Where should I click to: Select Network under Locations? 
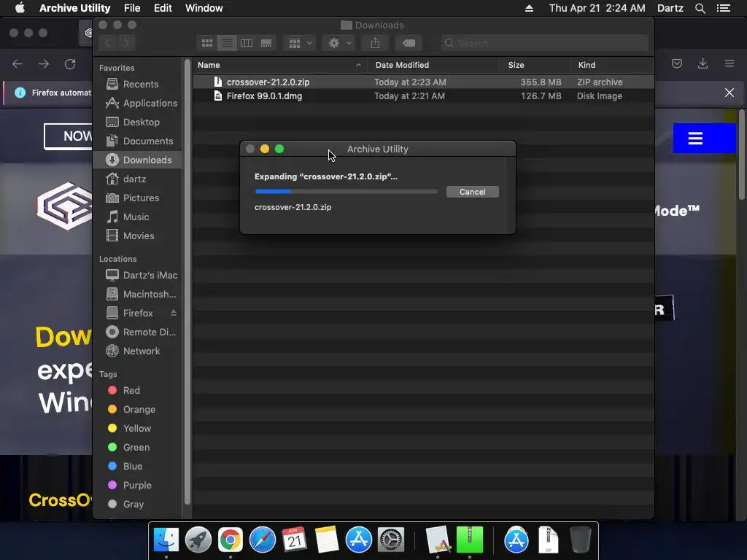[137, 351]
